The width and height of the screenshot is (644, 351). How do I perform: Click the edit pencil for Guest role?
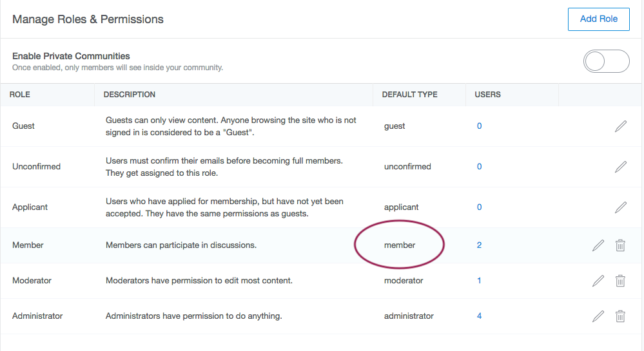point(621,126)
